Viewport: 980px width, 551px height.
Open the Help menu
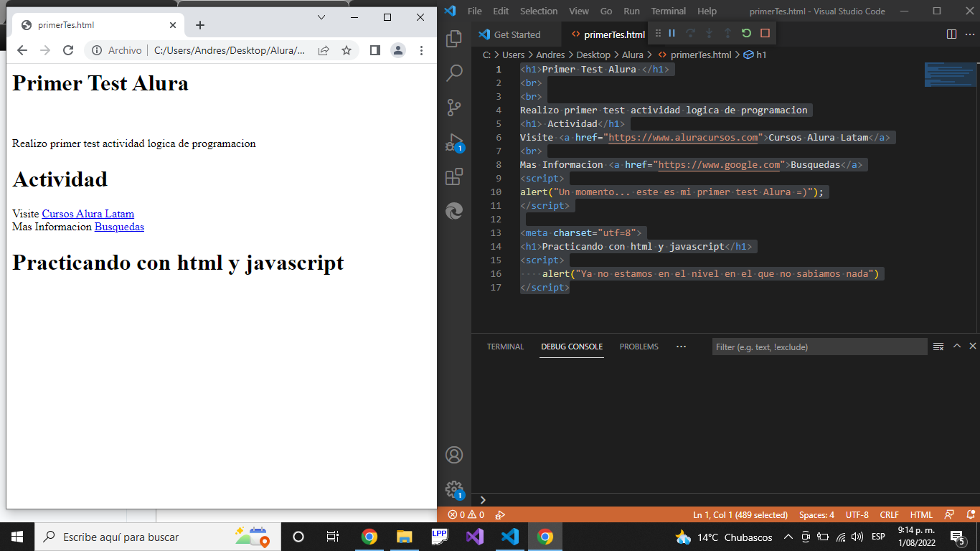(x=707, y=11)
